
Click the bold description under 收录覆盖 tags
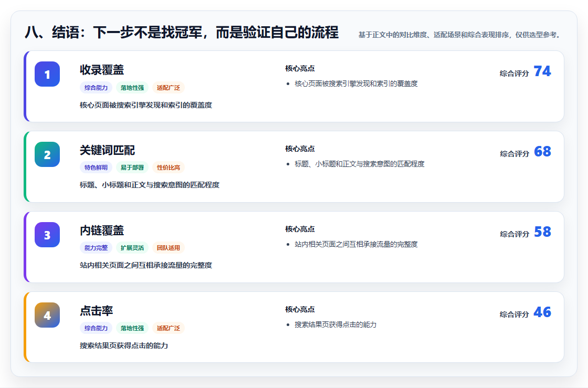[x=146, y=105]
